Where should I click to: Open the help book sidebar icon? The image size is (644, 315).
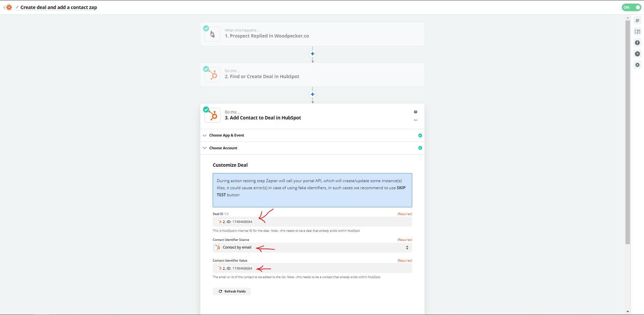pos(637,32)
